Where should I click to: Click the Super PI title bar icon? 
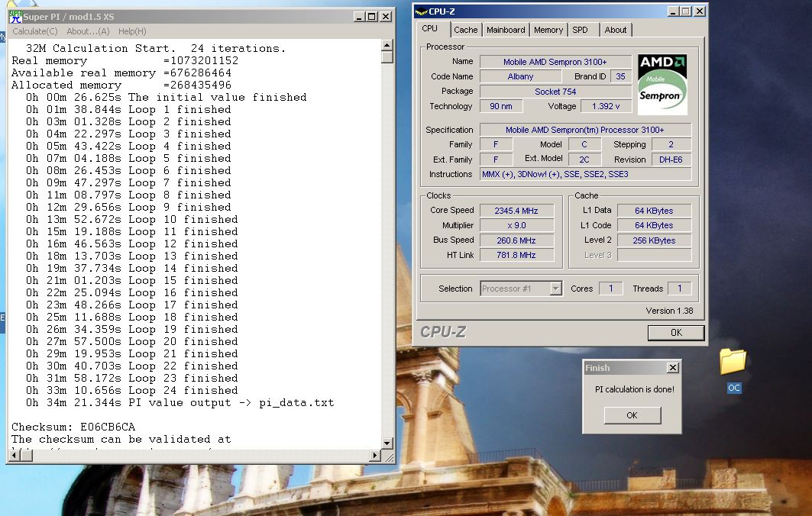[15, 17]
